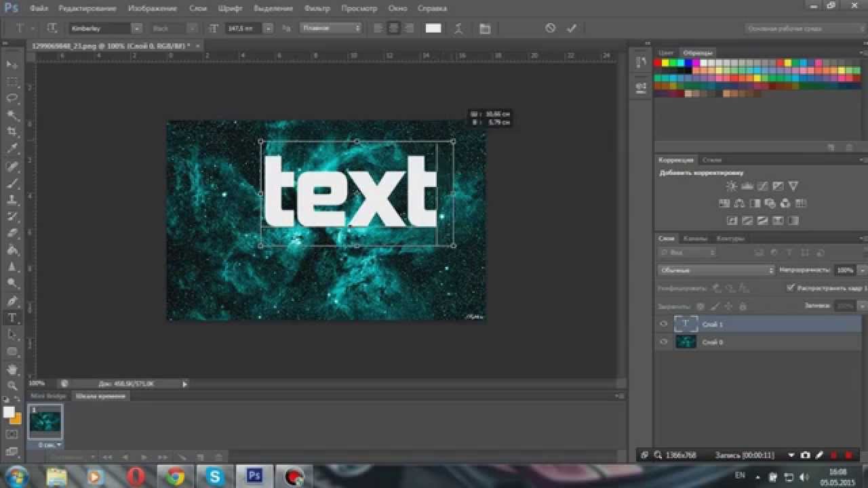
Task: Open font family dropdown Kimberley
Action: [x=136, y=28]
